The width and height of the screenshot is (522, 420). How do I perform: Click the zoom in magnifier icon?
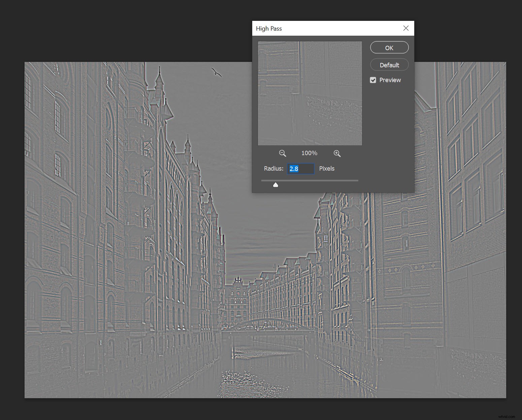tap(337, 153)
